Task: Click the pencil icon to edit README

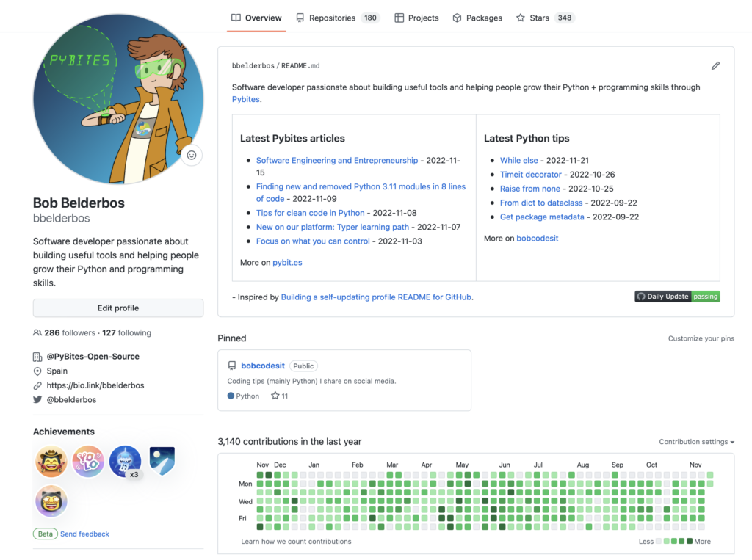Action: tap(715, 66)
